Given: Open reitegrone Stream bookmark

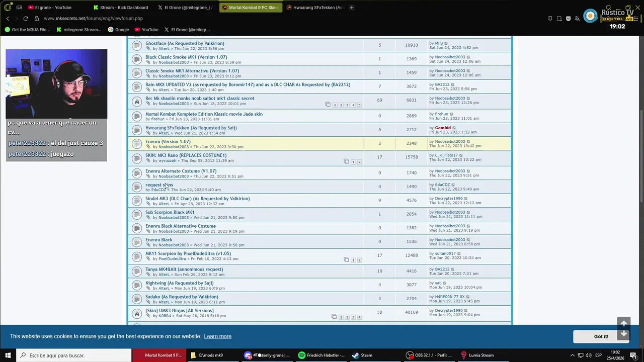Looking at the screenshot, I should tap(79, 30).
